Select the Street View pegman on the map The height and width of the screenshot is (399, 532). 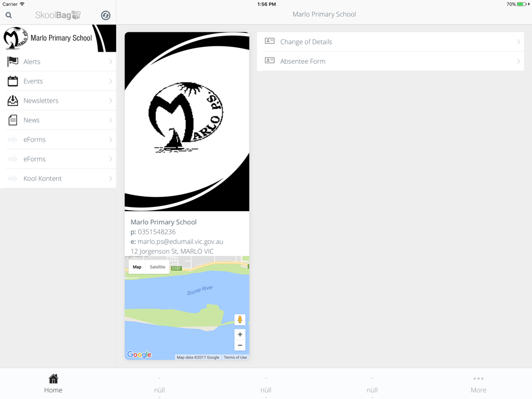pyautogui.click(x=240, y=319)
